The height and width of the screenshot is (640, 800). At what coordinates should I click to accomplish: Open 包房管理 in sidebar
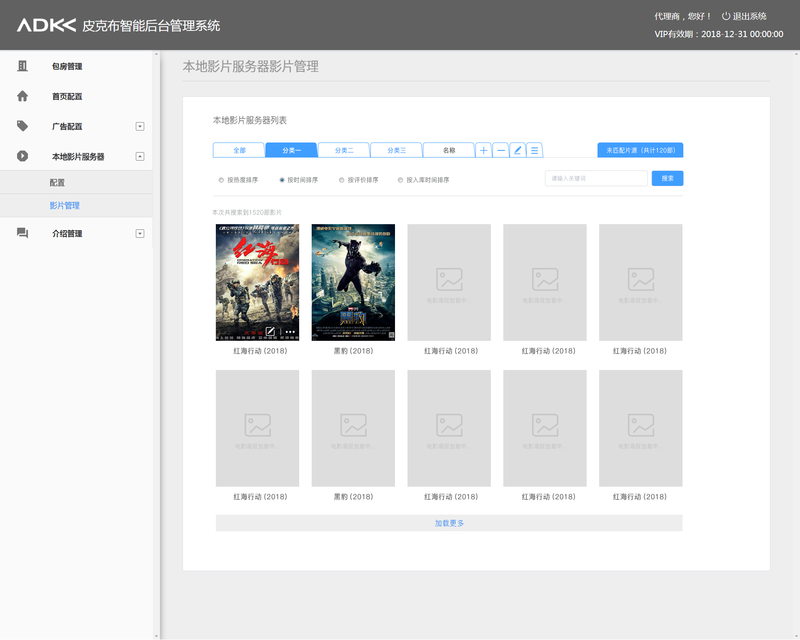click(x=67, y=66)
